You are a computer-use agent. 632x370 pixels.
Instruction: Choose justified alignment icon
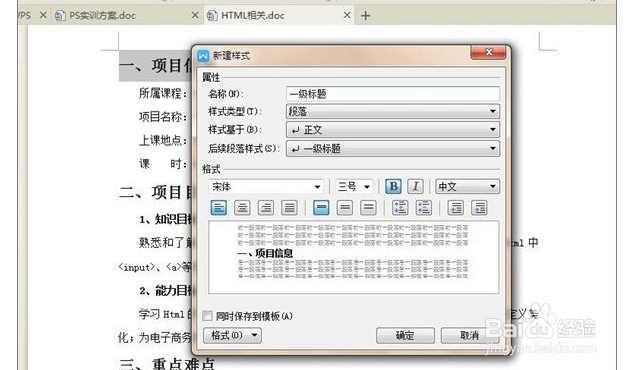coord(289,208)
